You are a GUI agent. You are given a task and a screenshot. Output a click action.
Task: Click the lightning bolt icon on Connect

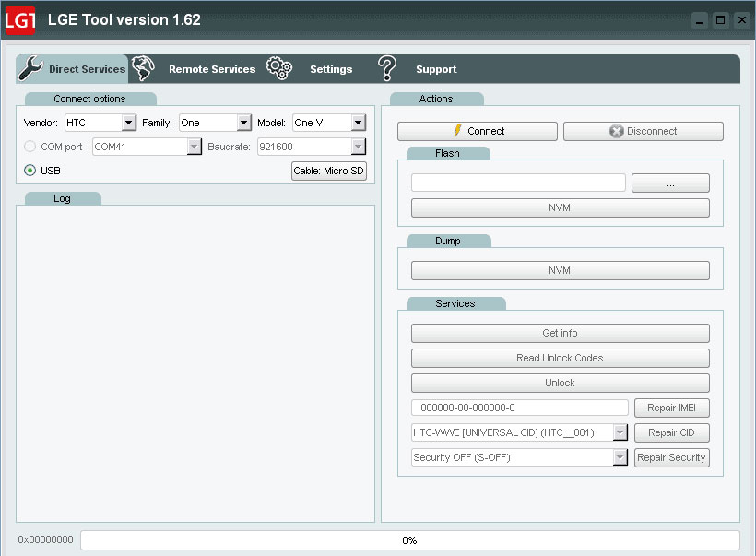click(x=457, y=131)
